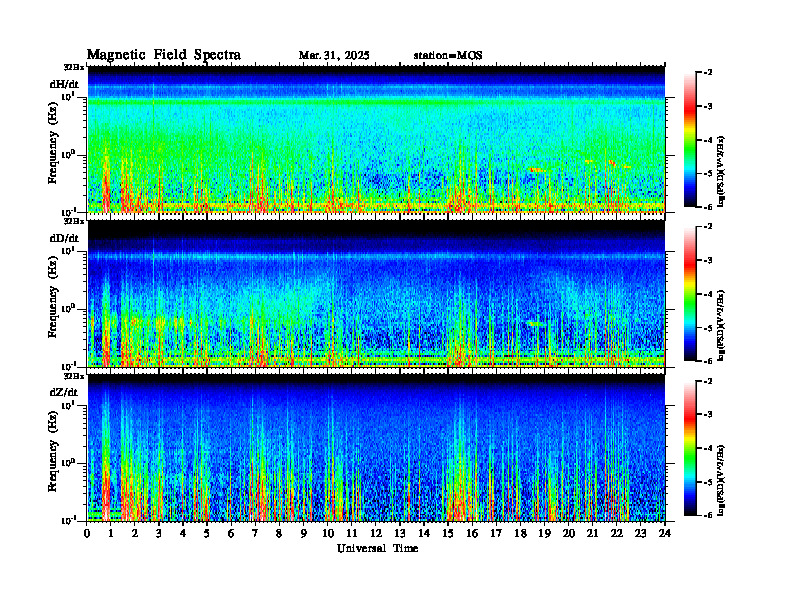This screenshot has height=612, width=792.
Task: Click the -4 tick on the dD/dt color bar
Action: [x=708, y=294]
